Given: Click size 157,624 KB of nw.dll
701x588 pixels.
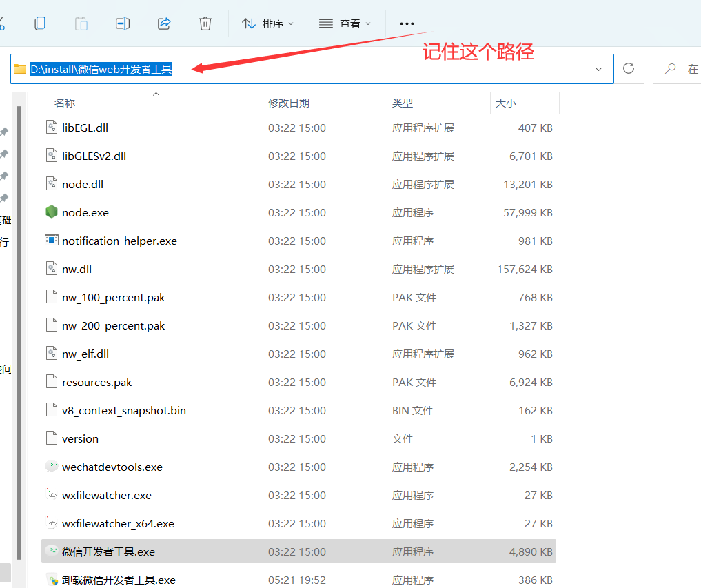Looking at the screenshot, I should [525, 269].
